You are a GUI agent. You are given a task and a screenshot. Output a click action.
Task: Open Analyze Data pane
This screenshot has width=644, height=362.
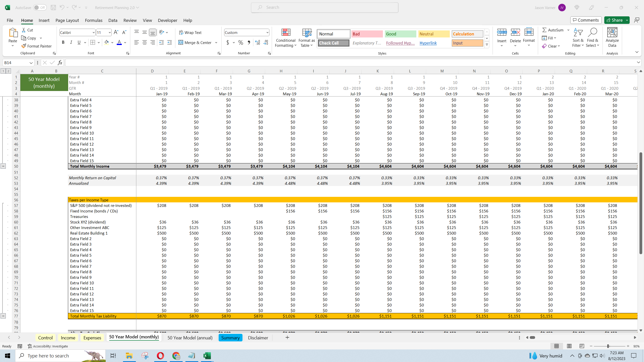click(x=612, y=37)
